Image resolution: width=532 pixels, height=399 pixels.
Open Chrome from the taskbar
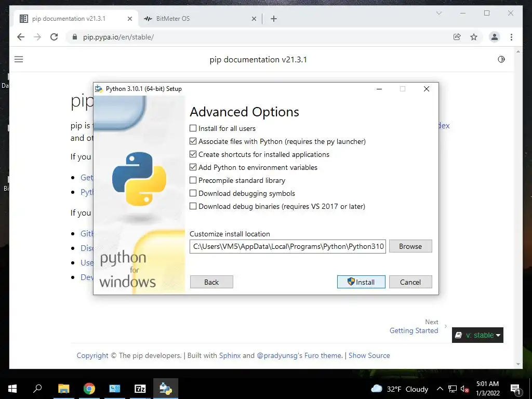[89, 389]
